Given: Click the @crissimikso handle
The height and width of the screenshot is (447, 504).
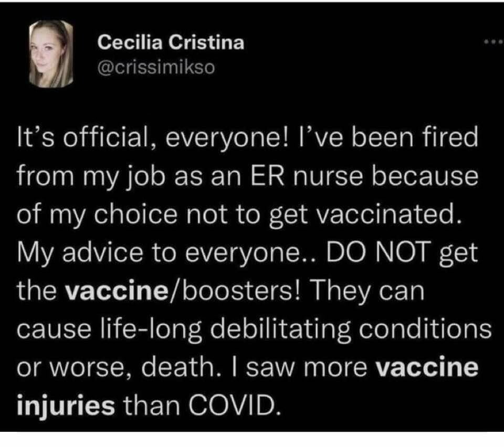Looking at the screenshot, I should click(x=156, y=68).
